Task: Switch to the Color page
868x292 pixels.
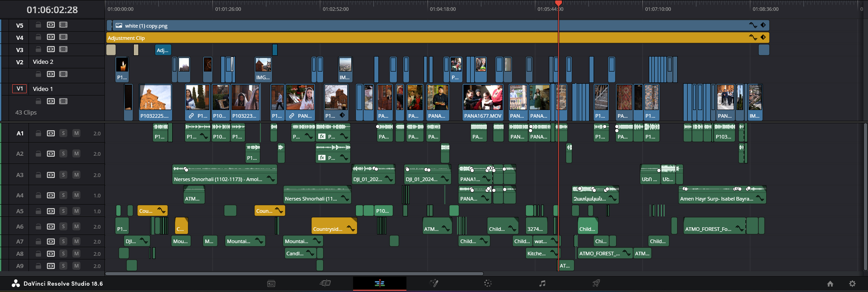Action: coord(487,283)
